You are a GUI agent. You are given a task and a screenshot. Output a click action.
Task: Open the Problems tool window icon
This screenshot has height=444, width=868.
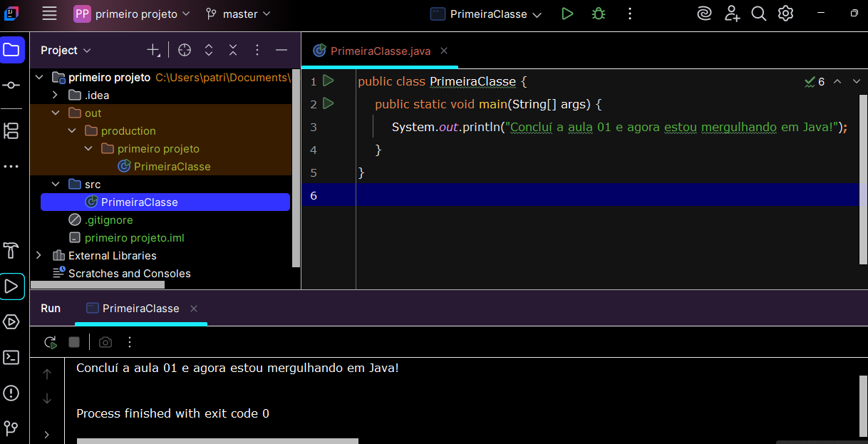pyautogui.click(x=11, y=393)
